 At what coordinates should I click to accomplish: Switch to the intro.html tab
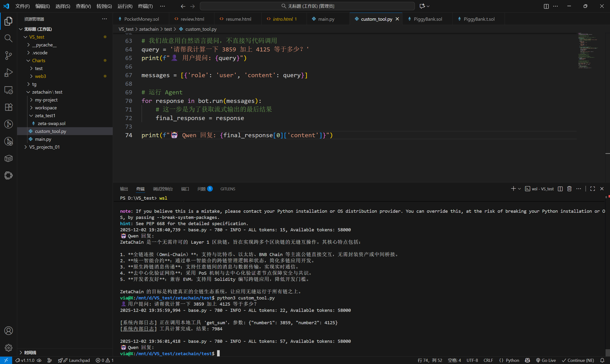(284, 19)
